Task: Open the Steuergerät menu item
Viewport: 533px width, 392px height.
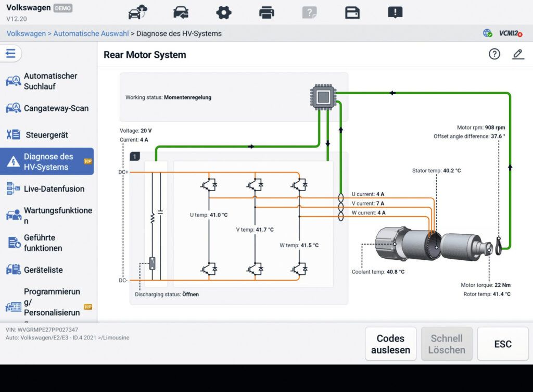Action: click(46, 135)
